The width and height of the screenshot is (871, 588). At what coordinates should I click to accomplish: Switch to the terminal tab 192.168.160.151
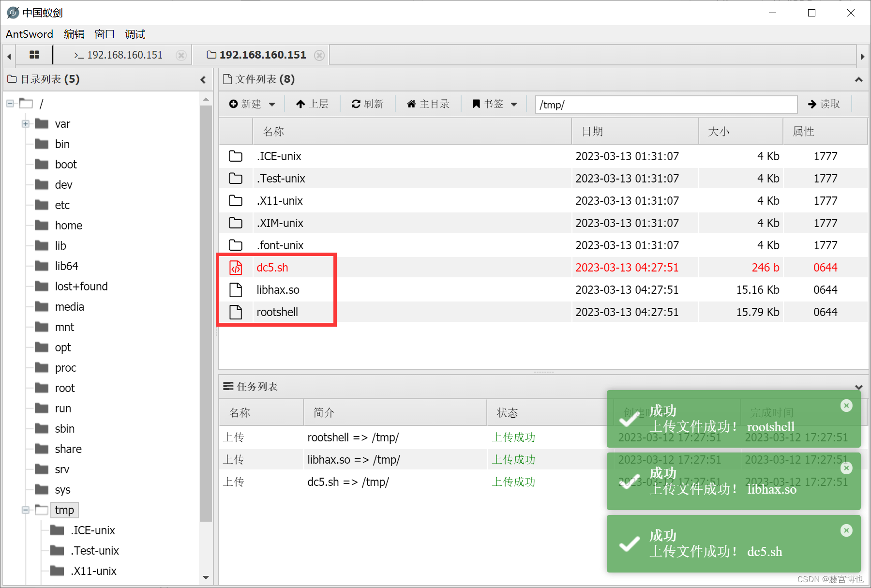(118, 55)
